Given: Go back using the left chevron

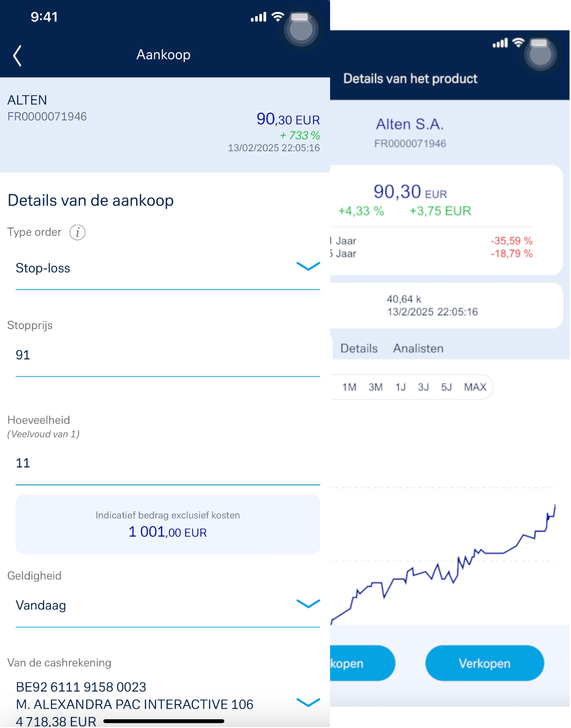Looking at the screenshot, I should tap(17, 56).
